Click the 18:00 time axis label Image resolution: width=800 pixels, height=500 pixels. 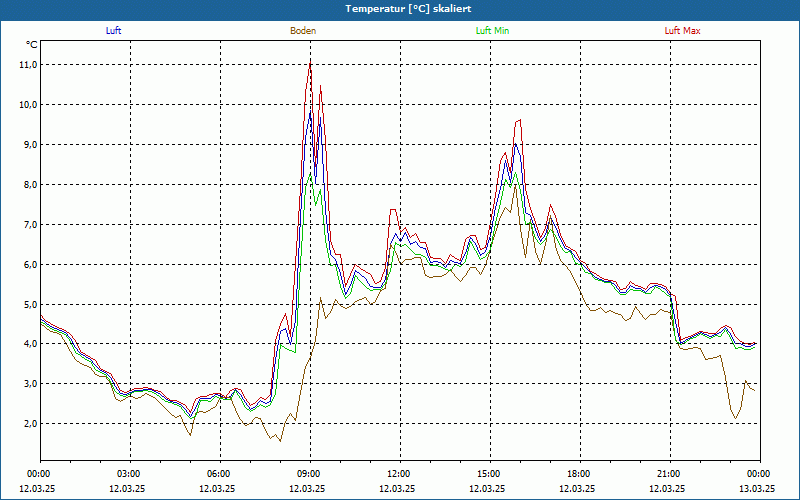tap(580, 474)
